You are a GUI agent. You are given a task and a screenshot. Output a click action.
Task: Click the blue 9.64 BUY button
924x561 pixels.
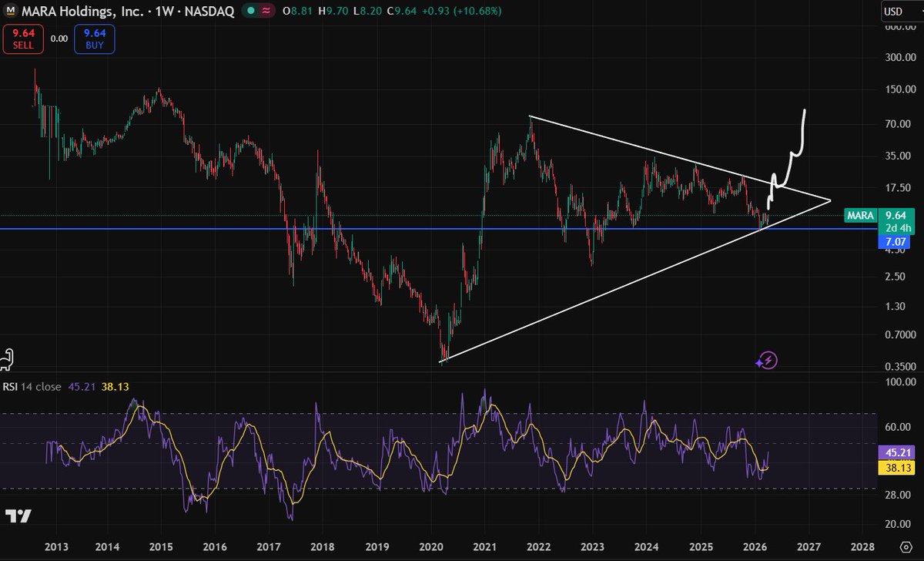(x=95, y=39)
